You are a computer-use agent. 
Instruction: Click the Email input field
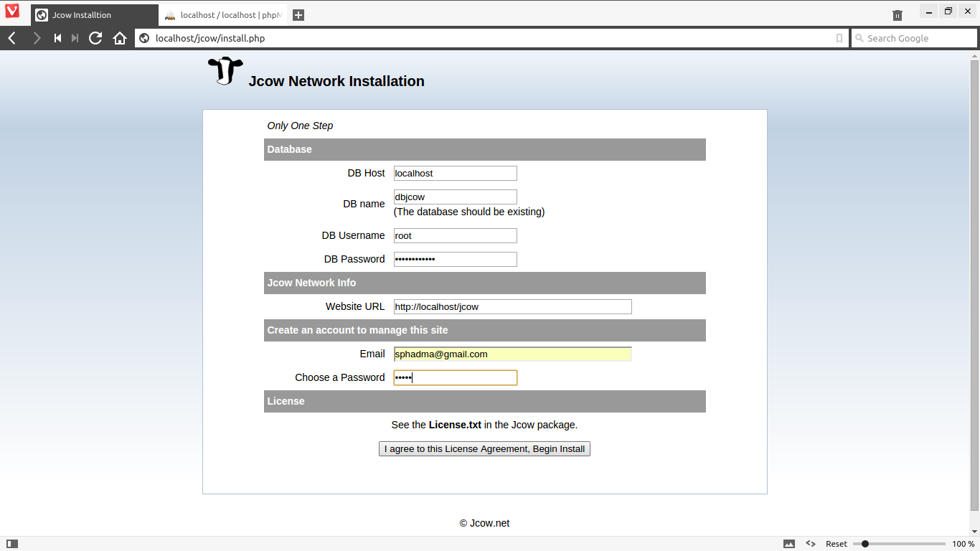(513, 354)
